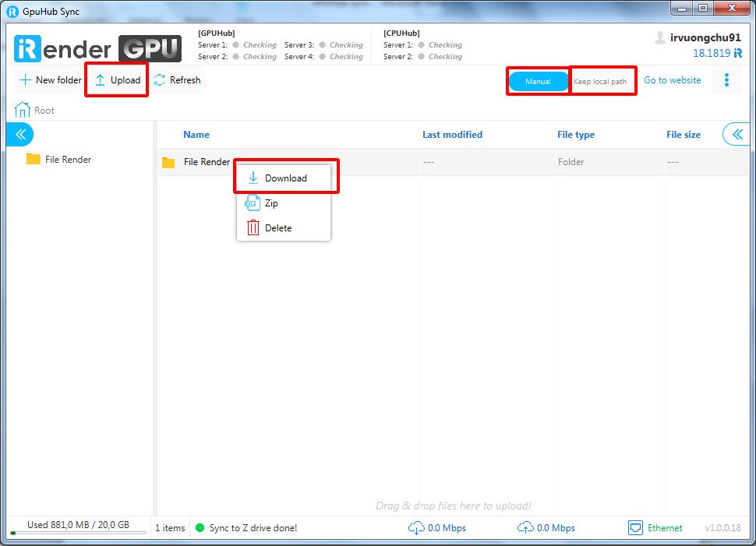Toggle the Manual sync mode switch
756x546 pixels.
tap(538, 81)
